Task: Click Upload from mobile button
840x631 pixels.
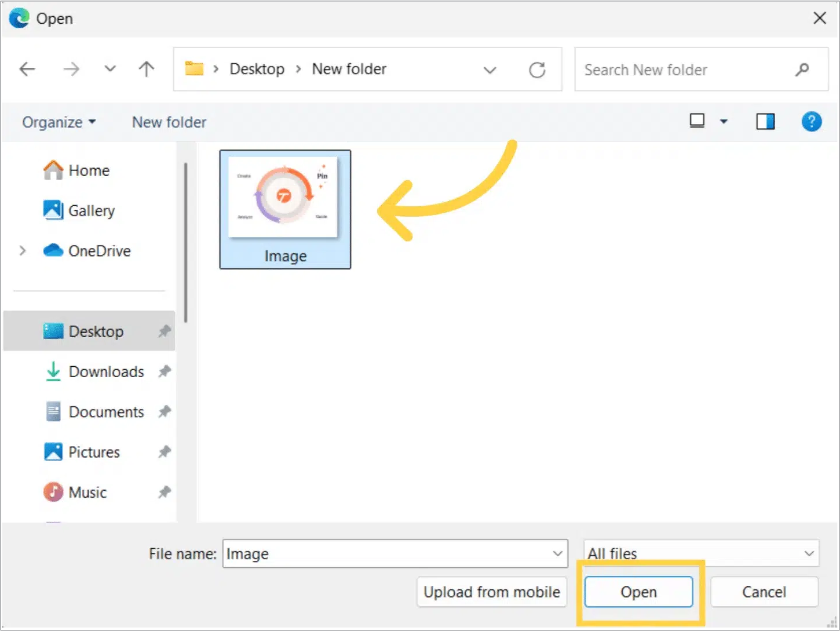Action: click(x=491, y=592)
